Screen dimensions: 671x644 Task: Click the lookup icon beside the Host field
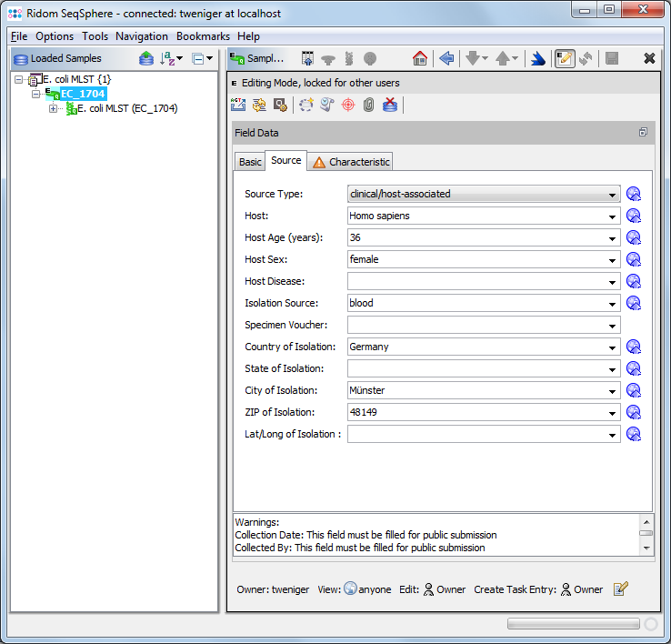point(634,216)
